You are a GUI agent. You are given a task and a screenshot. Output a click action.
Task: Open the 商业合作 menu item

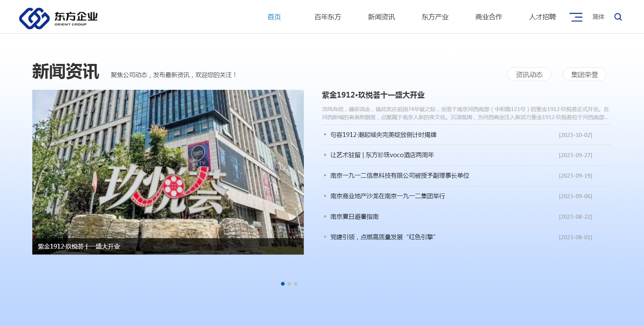(x=489, y=17)
